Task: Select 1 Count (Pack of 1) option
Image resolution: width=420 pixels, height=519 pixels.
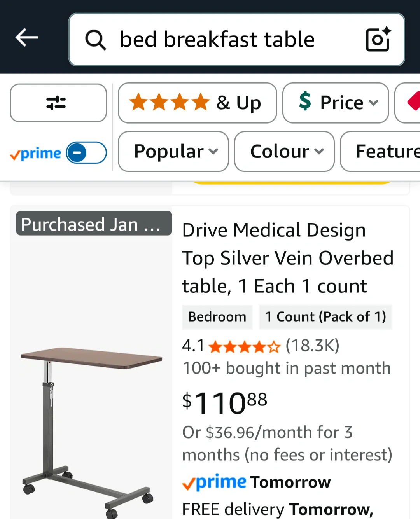Action: coord(325,317)
